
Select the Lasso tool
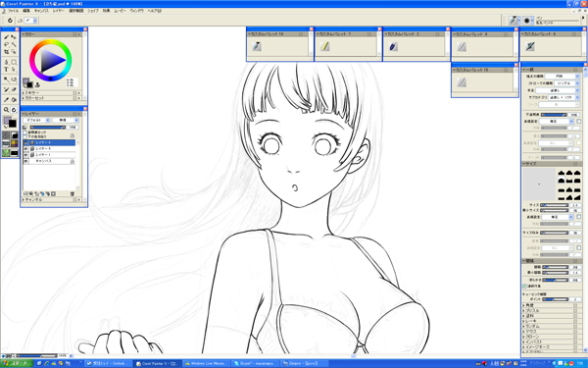click(x=7, y=45)
